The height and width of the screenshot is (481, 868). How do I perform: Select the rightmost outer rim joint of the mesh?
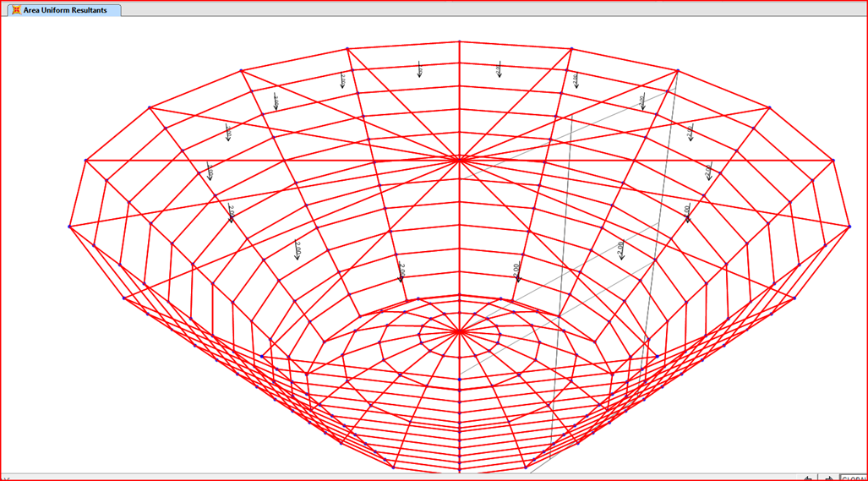849,226
